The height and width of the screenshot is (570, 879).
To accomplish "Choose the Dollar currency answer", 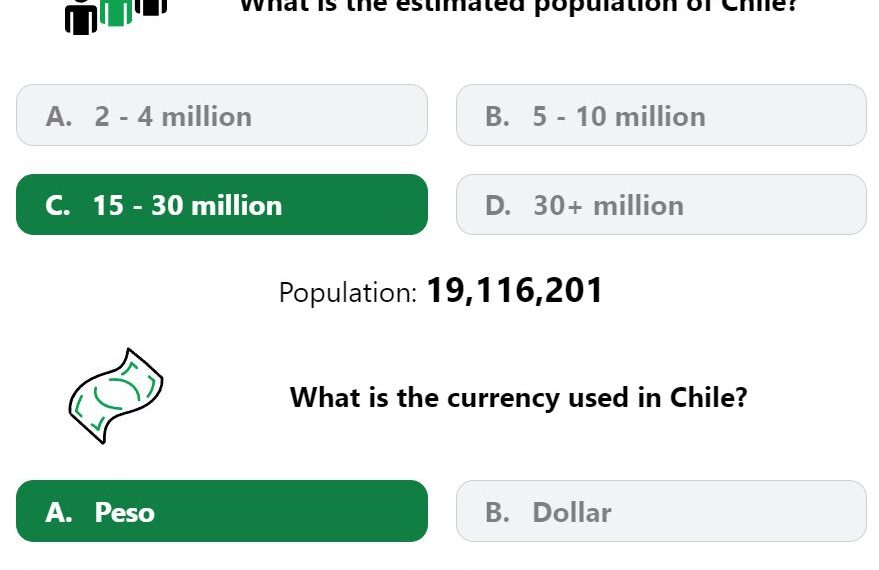I will [661, 511].
